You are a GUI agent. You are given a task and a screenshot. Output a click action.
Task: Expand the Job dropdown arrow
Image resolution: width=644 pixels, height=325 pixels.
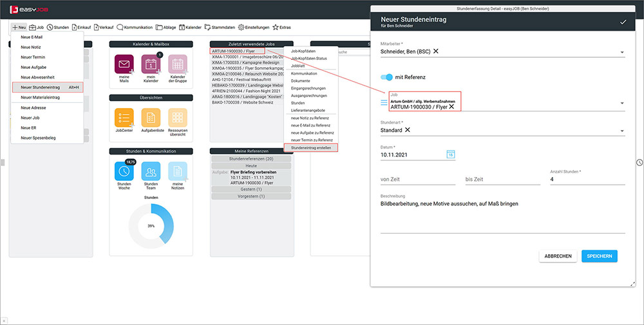[622, 104]
